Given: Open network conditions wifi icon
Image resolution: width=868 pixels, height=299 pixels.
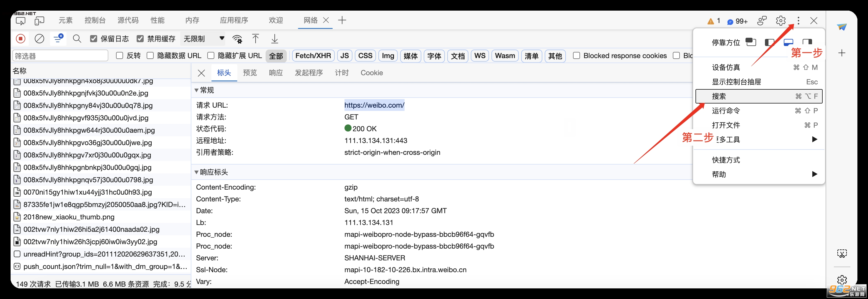Looking at the screenshot, I should point(238,39).
